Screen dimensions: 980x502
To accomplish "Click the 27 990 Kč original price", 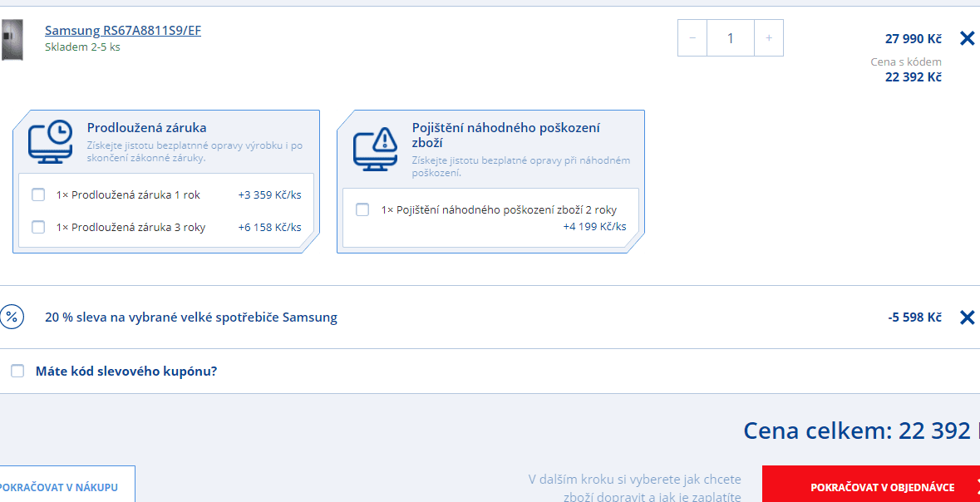I will coord(914,39).
